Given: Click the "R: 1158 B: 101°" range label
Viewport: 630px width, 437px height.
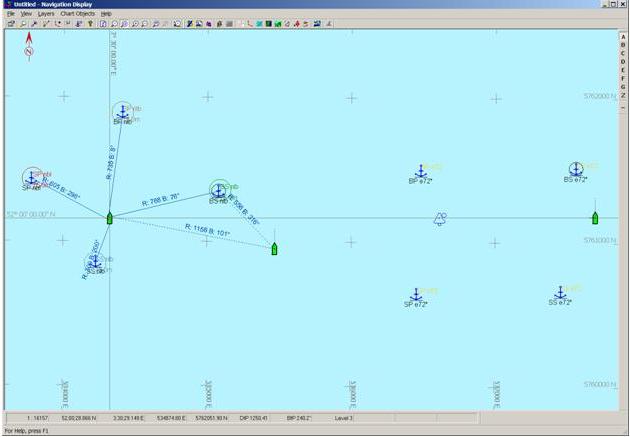Looking at the screenshot, I should (207, 230).
